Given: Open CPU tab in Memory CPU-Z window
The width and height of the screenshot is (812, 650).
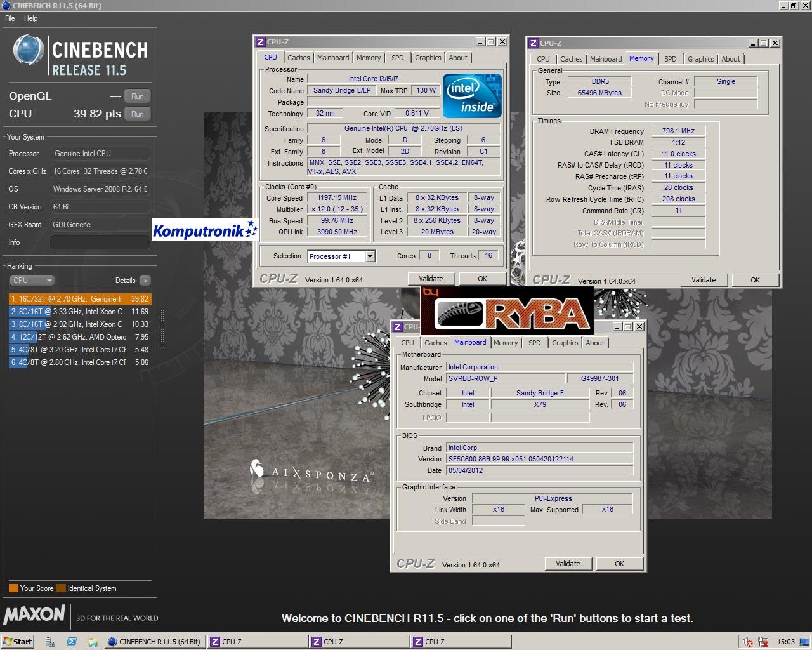Looking at the screenshot, I should tap(544, 59).
